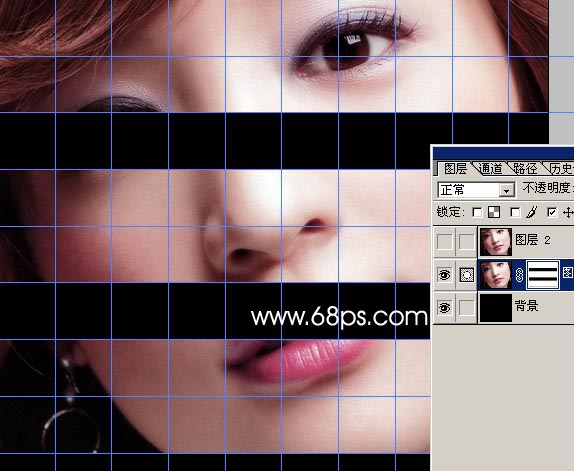Click the transparency checkerboard lock icon
574x471 pixels.
pyautogui.click(x=494, y=212)
